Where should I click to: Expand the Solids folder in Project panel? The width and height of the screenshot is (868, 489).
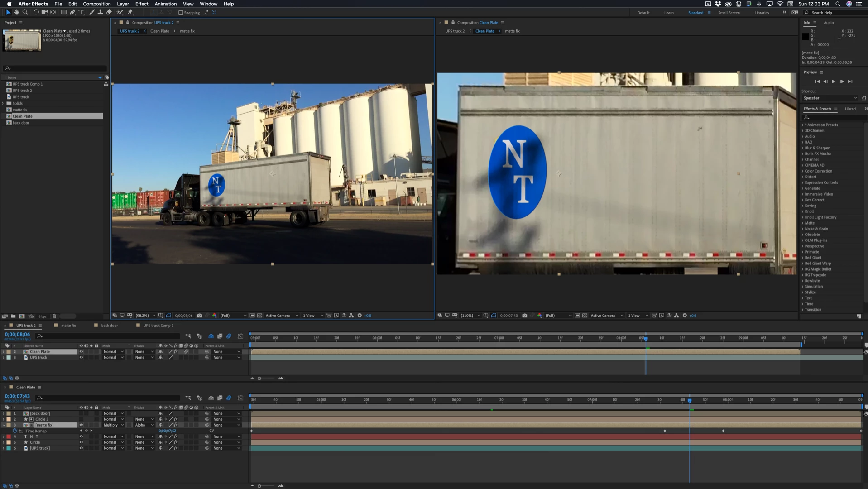point(3,103)
